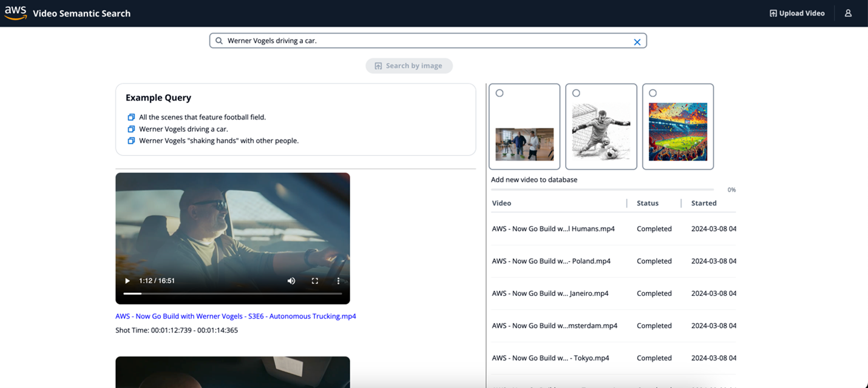Image resolution: width=868 pixels, height=388 pixels.
Task: Select the first sample image radio button
Action: (500, 92)
